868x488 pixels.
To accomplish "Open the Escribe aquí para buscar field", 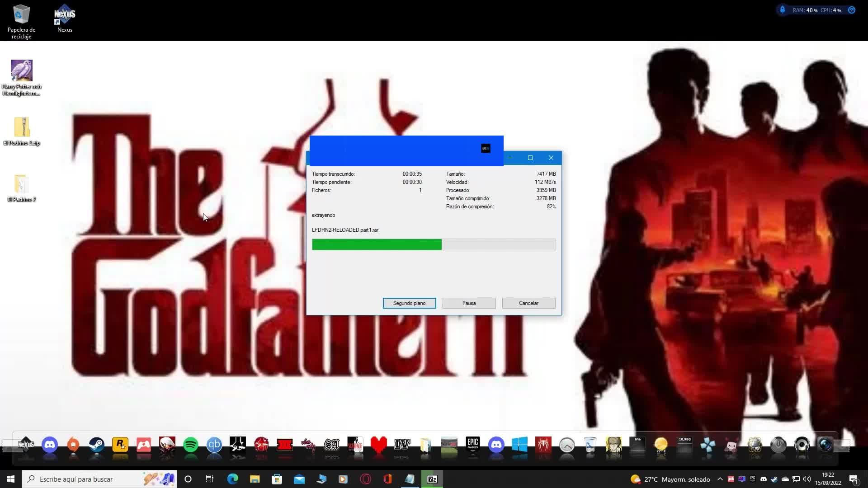I will 90,479.
